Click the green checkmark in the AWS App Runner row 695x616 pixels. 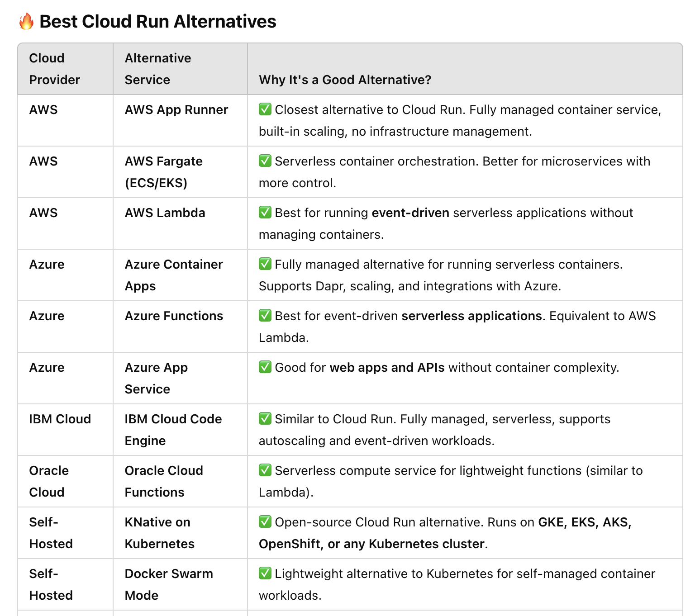[265, 109]
